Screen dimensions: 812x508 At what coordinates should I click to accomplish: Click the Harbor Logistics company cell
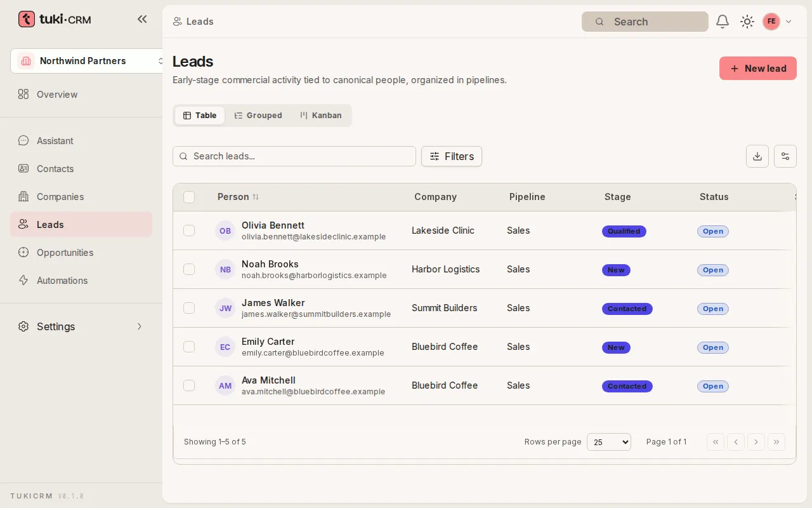[445, 269]
